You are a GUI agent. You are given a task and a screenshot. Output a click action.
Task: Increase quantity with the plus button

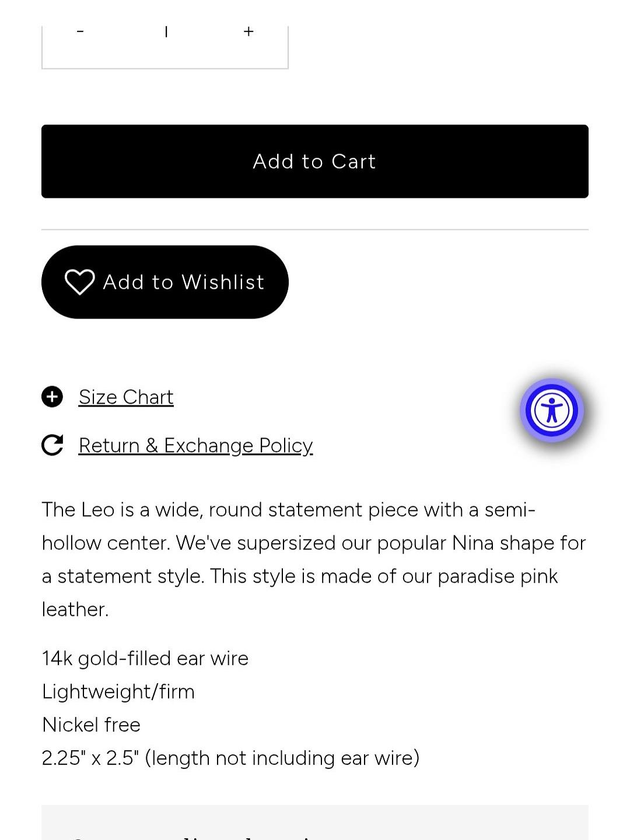249,32
